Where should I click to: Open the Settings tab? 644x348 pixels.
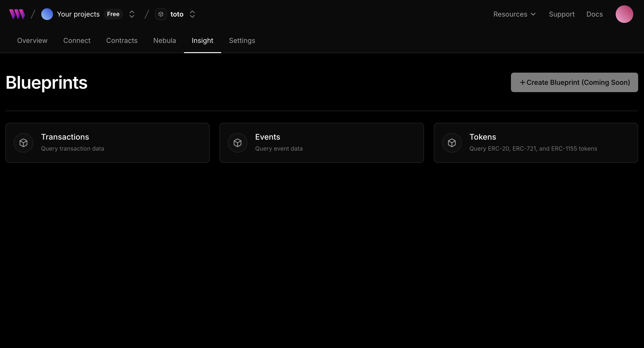[x=242, y=40]
